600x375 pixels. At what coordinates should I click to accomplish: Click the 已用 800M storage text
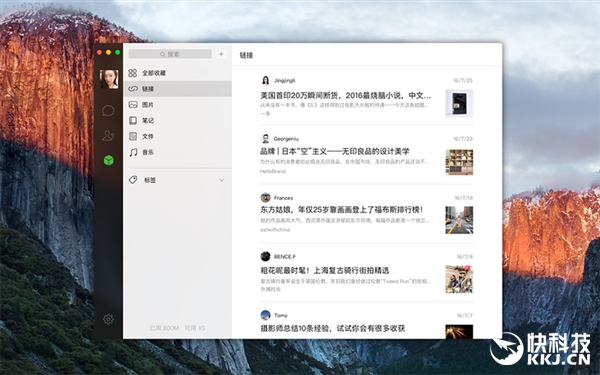point(164,328)
